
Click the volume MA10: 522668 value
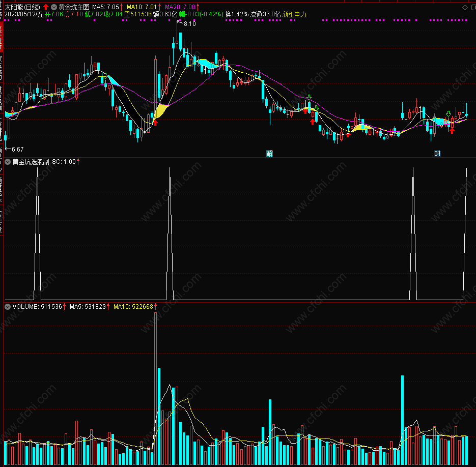pyautogui.click(x=133, y=307)
